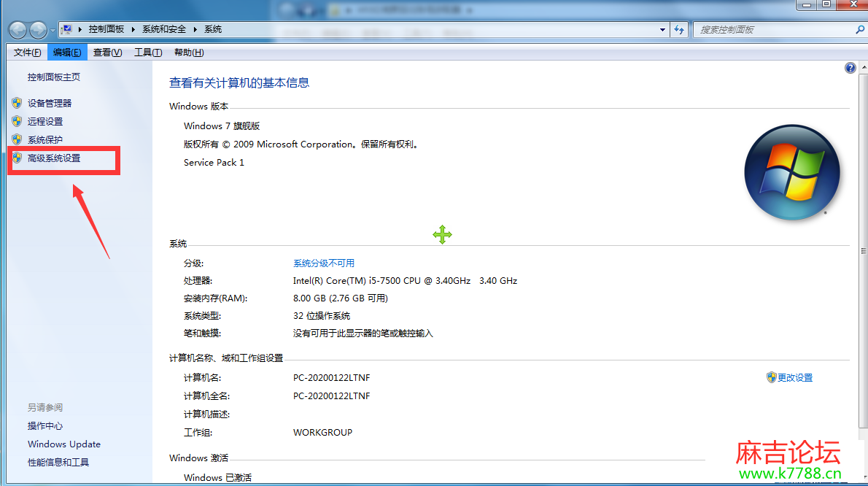This screenshot has width=868, height=486.
Task: Open 系统保护 link
Action: 44,139
